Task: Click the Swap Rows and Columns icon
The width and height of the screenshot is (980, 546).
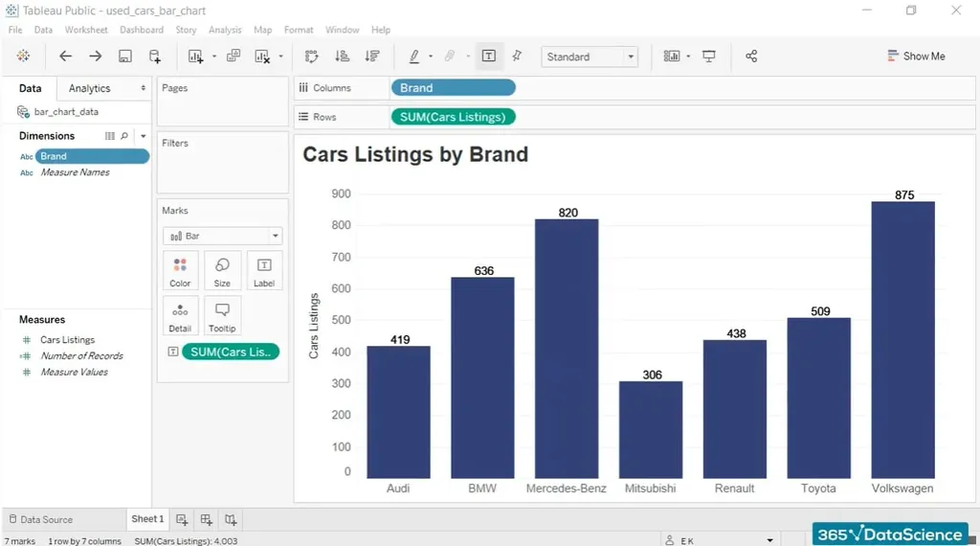Action: (311, 57)
